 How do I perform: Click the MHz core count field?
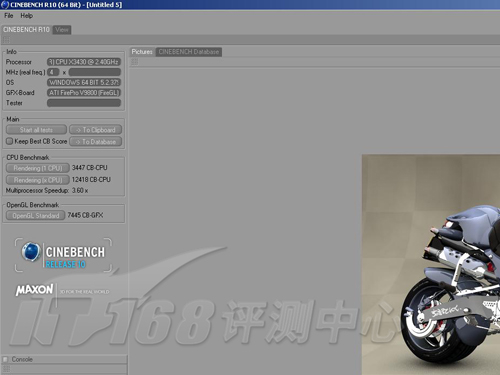pos(53,72)
